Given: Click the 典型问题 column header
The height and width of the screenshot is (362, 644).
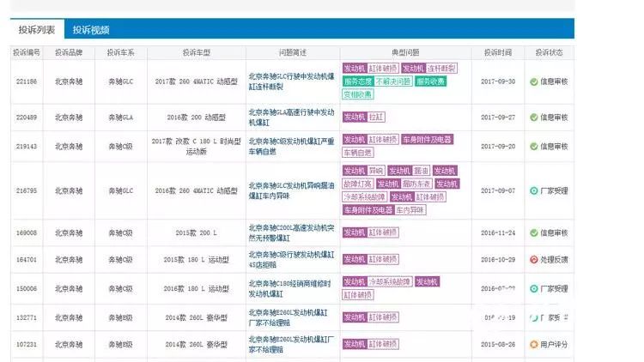Looking at the screenshot, I should coord(405,52).
